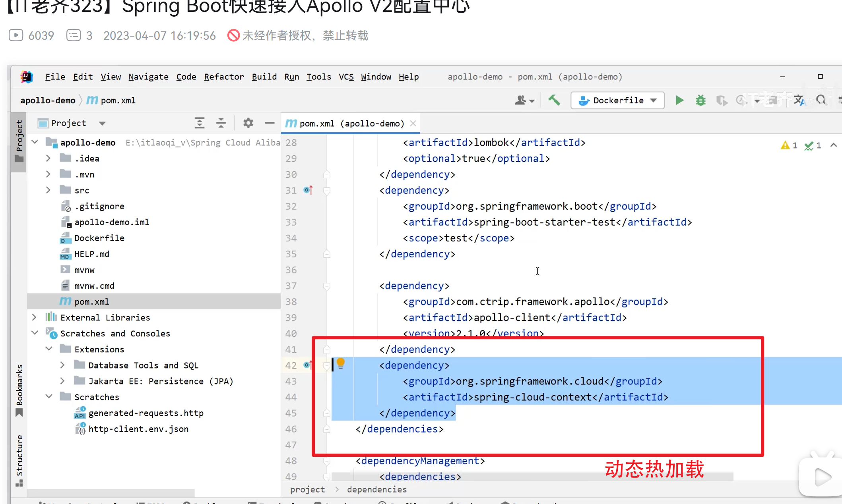Collapse Scratches and Consoles node
Image resolution: width=842 pixels, height=504 pixels.
click(x=35, y=332)
